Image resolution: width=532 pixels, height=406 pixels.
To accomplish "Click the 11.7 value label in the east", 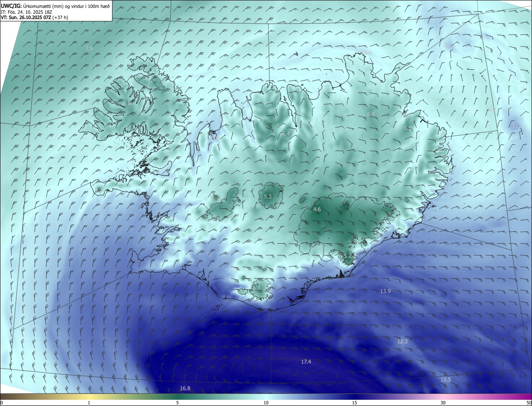I will (x=517, y=126).
